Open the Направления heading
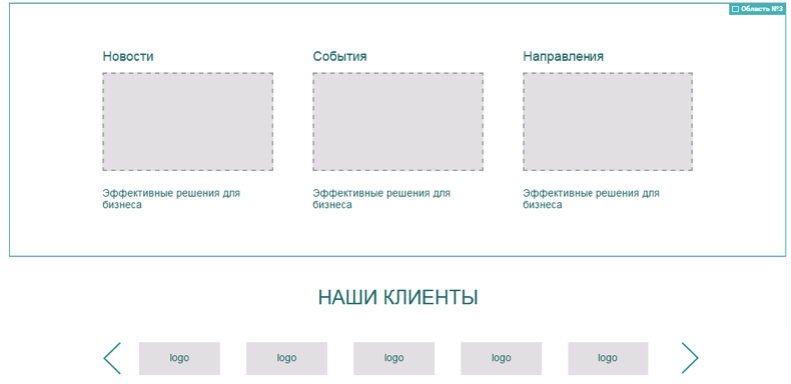Screen dimensions: 791x384 (563, 57)
